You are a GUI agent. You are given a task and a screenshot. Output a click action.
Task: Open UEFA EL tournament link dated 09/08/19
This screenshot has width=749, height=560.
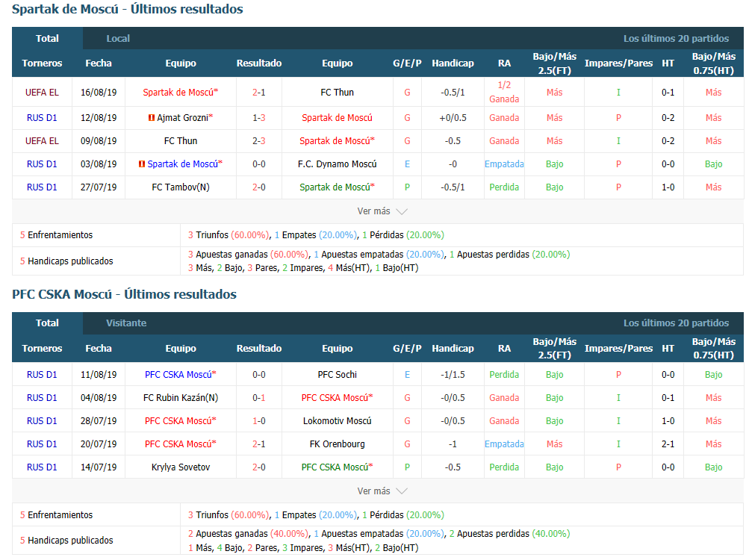(x=42, y=141)
